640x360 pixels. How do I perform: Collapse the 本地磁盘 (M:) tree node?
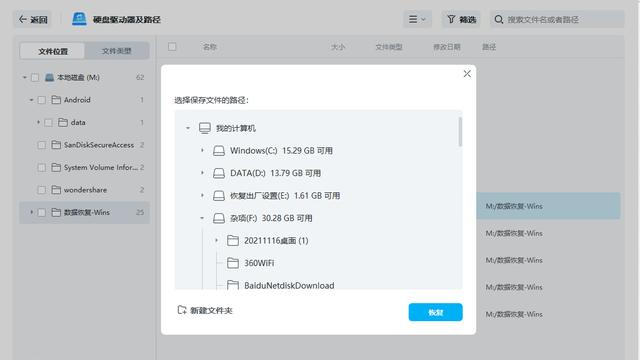[x=24, y=77]
